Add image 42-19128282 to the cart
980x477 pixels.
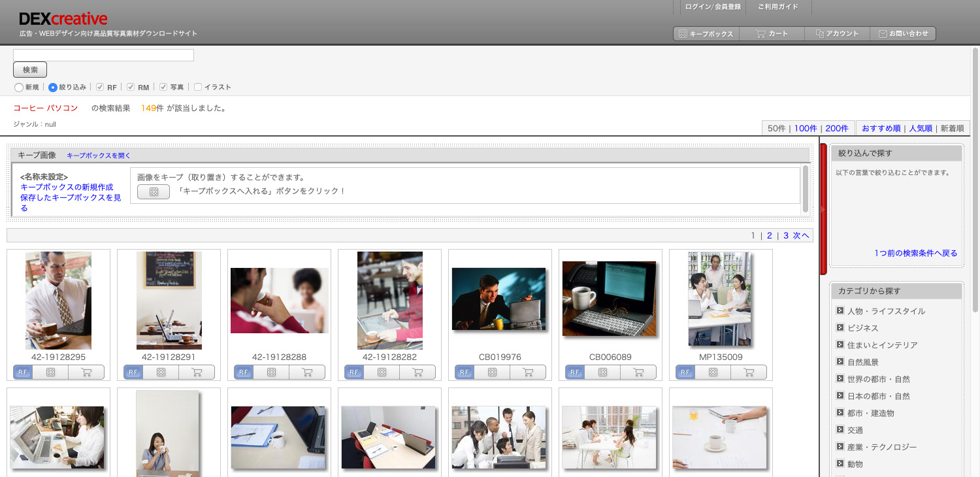click(417, 372)
